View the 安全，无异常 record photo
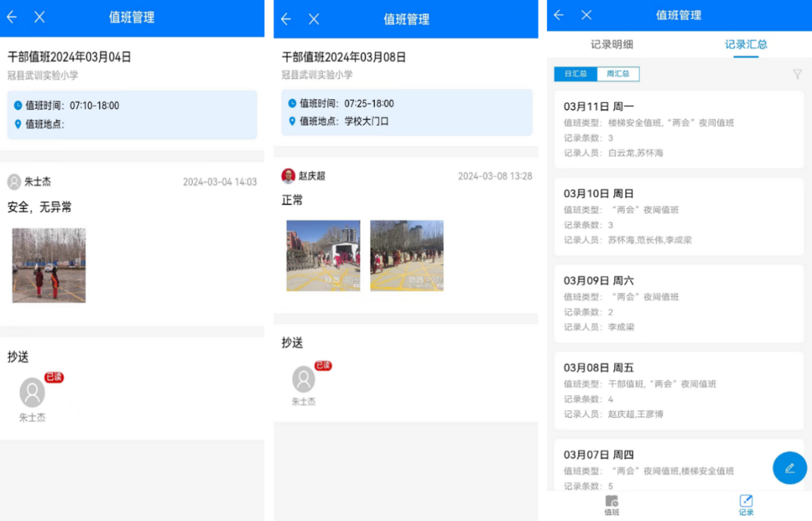This screenshot has height=521, width=812. coord(48,265)
